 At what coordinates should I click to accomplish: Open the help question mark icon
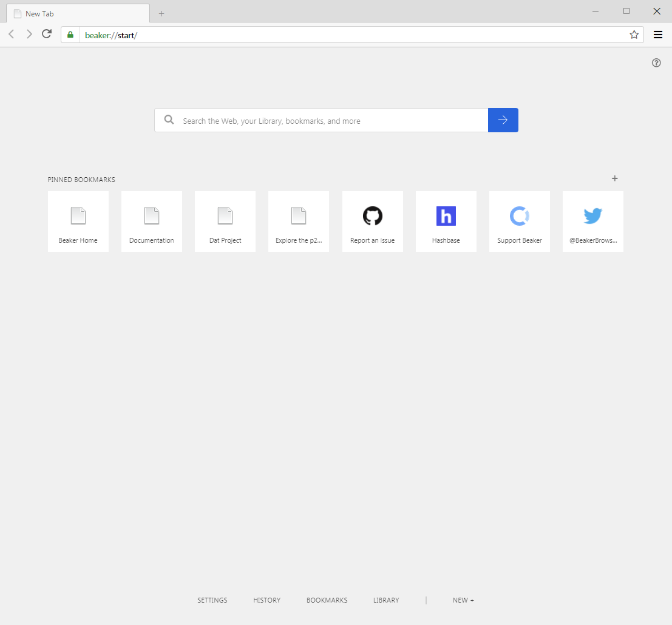tap(656, 63)
